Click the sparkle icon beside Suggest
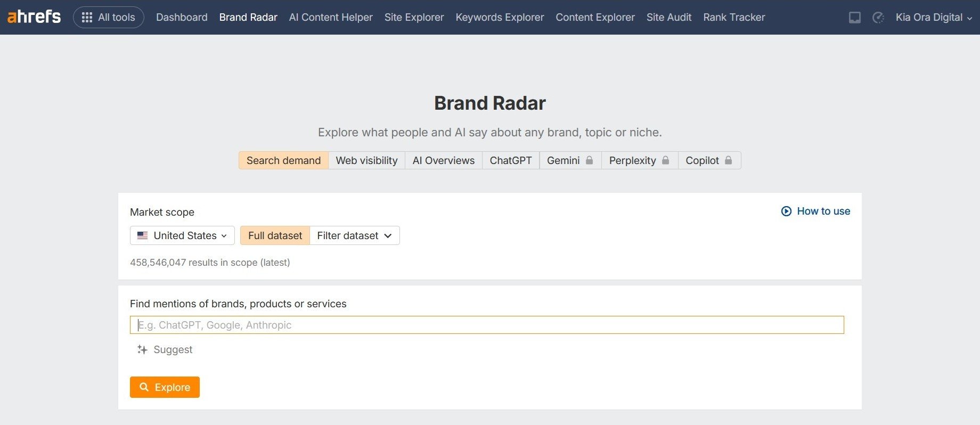 [142, 349]
